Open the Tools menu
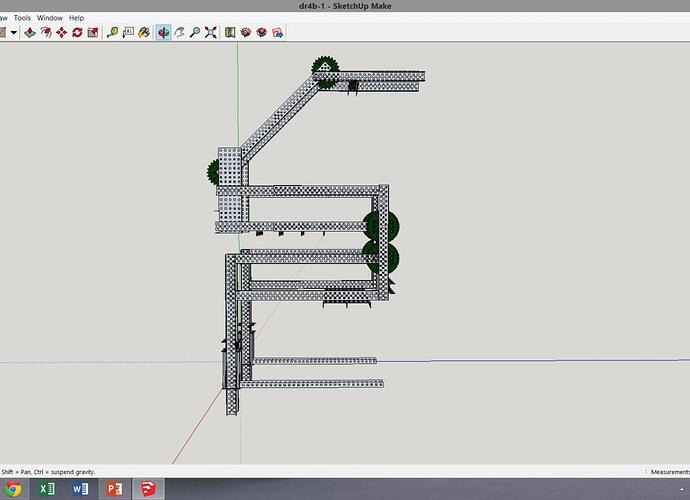This screenshot has width=690, height=500. point(22,18)
